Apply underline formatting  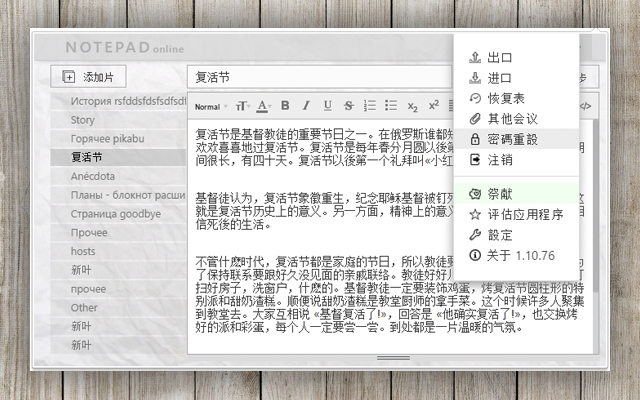[x=327, y=106]
